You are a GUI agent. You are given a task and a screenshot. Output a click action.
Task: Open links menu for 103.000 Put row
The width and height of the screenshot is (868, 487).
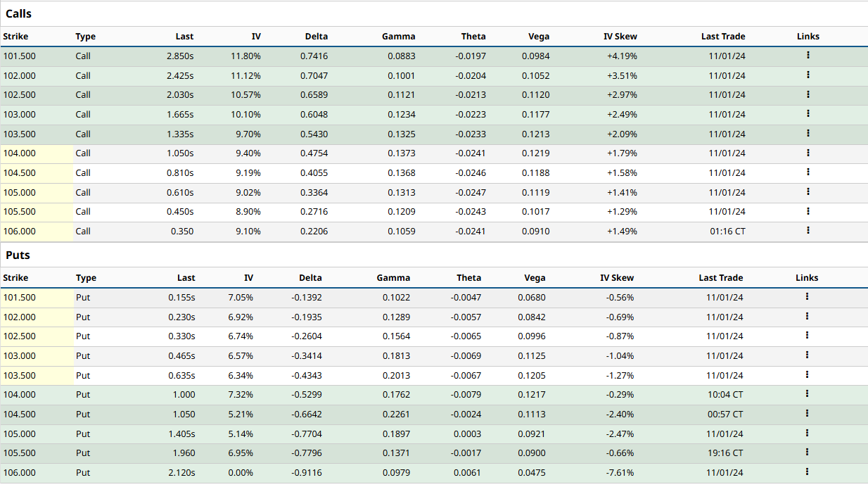pos(807,355)
